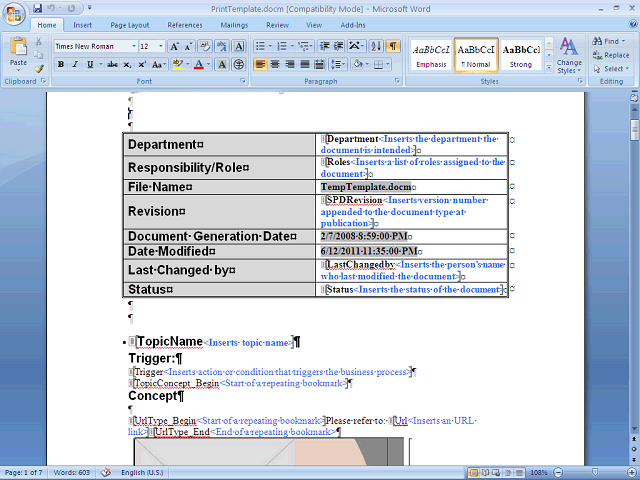Image resolution: width=640 pixels, height=480 pixels.
Task: Click the text highlight color button
Action: (178, 64)
